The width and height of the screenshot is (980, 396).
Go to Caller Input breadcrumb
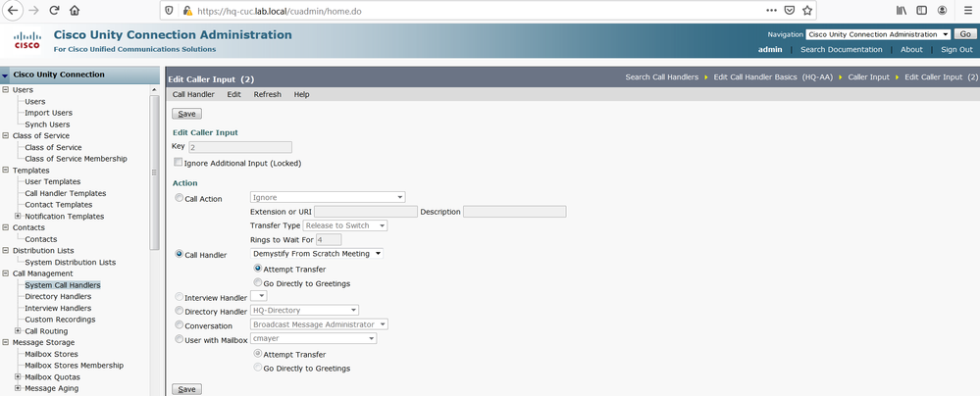click(x=868, y=77)
